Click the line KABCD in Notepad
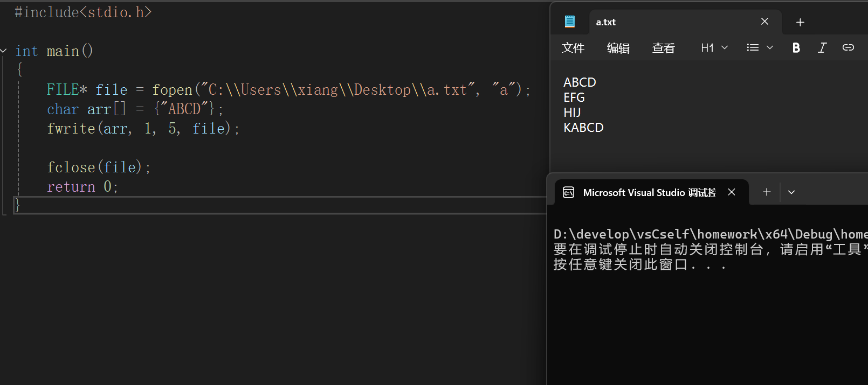This screenshot has width=868, height=385. (x=583, y=128)
